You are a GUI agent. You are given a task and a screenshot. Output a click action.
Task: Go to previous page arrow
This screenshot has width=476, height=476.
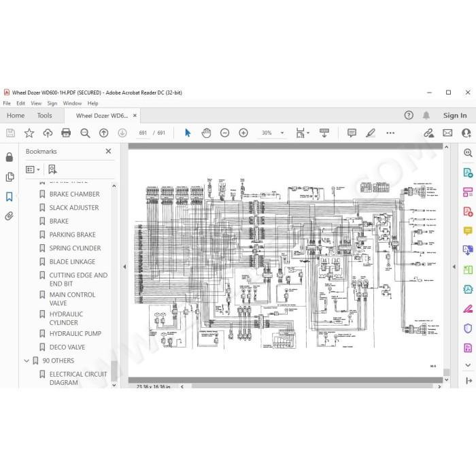[x=104, y=133]
